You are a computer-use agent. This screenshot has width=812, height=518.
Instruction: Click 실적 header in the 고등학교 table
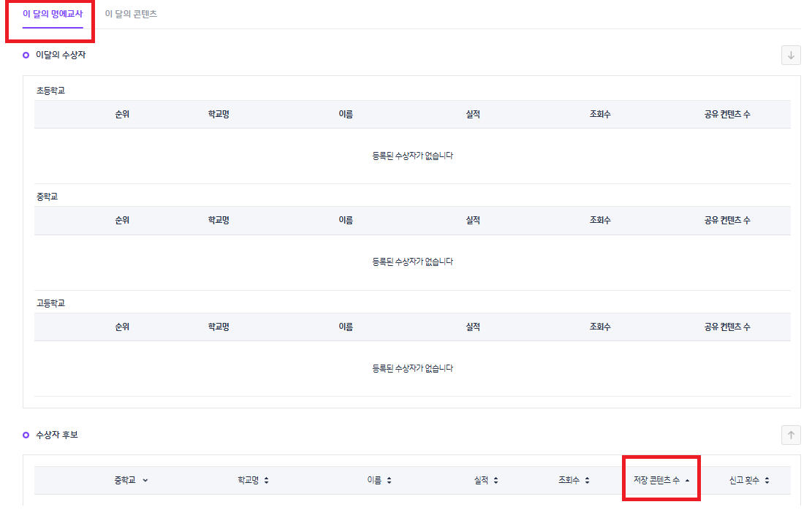click(x=473, y=327)
